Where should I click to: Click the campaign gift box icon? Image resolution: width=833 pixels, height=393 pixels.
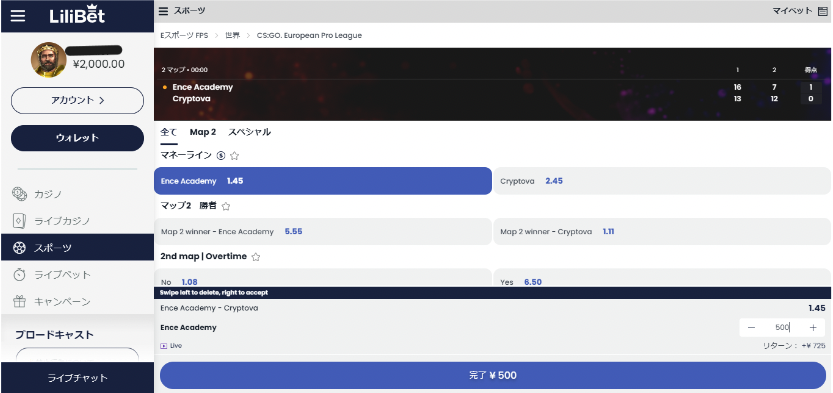click(20, 302)
